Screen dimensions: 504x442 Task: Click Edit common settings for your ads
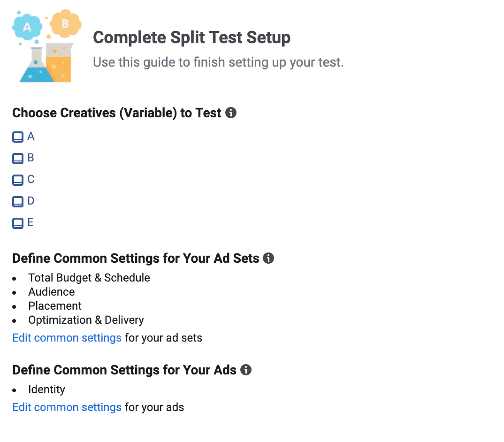(67, 407)
